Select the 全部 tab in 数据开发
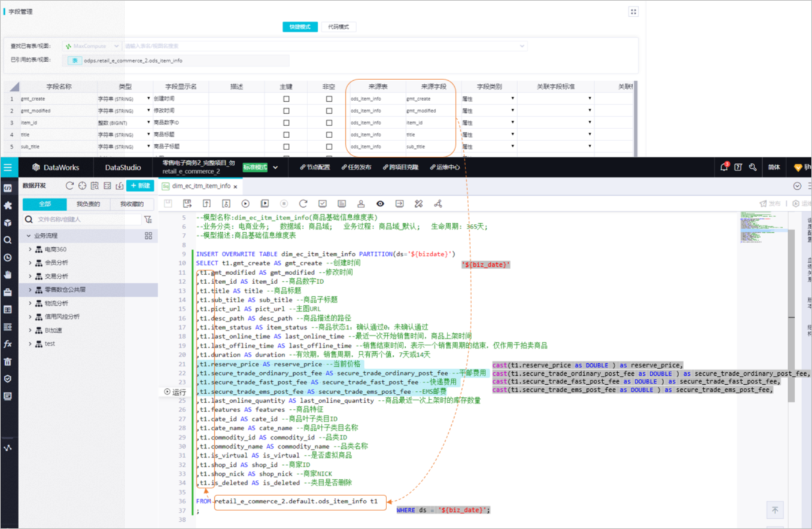The image size is (812, 529). coord(45,204)
